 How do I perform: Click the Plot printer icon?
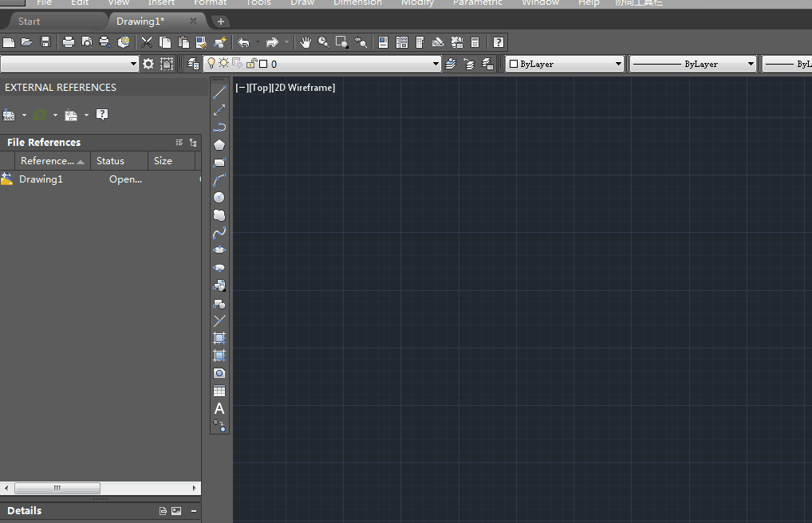pos(69,42)
